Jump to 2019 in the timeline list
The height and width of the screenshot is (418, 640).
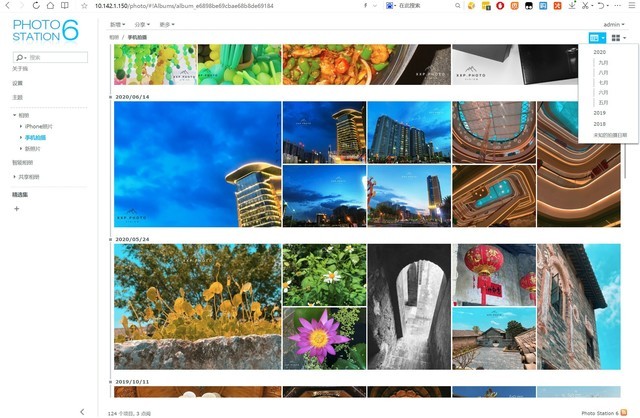(x=600, y=113)
